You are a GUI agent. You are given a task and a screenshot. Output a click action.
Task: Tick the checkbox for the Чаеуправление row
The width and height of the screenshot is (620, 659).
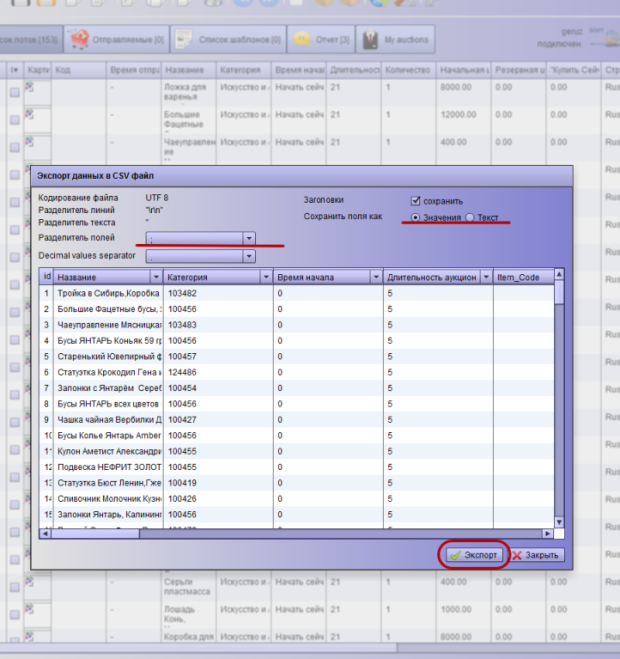click(x=15, y=147)
